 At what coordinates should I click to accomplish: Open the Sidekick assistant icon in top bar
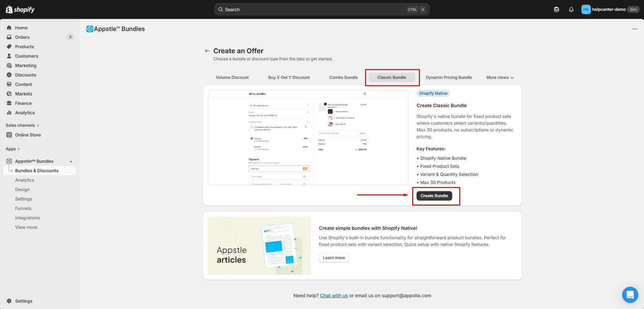556,9
